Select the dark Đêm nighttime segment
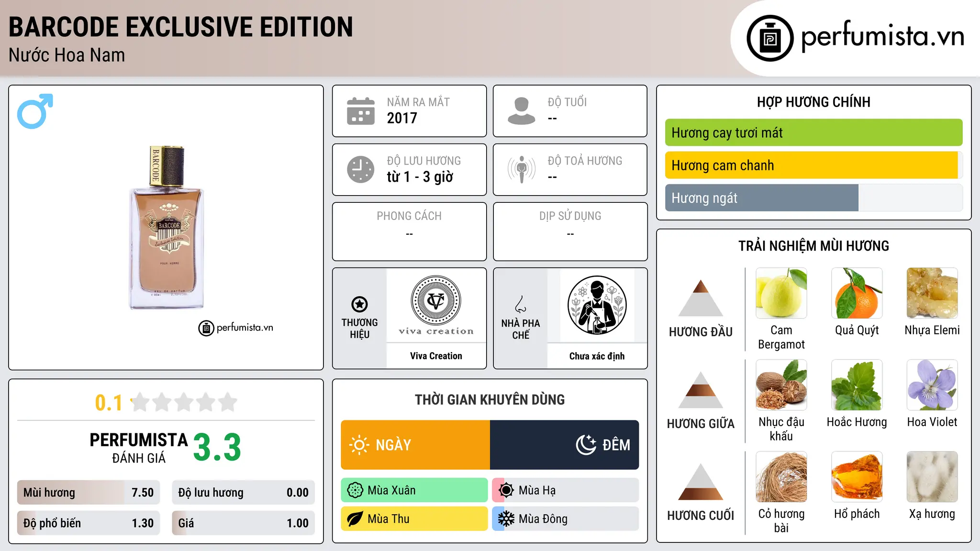 coord(565,445)
